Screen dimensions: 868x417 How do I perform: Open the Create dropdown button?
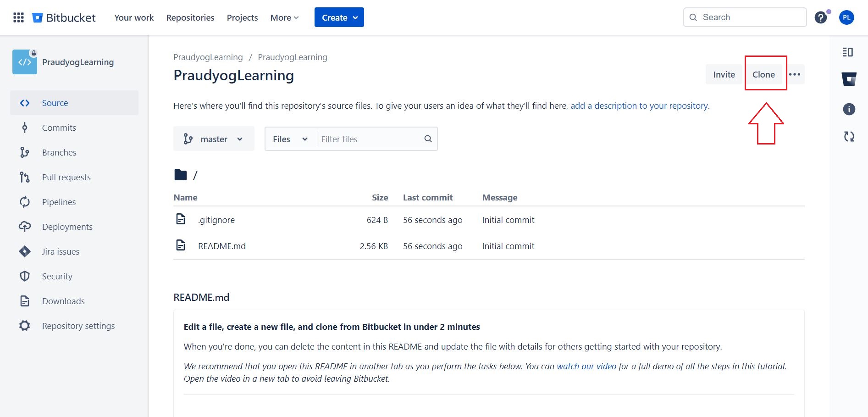[x=339, y=17]
